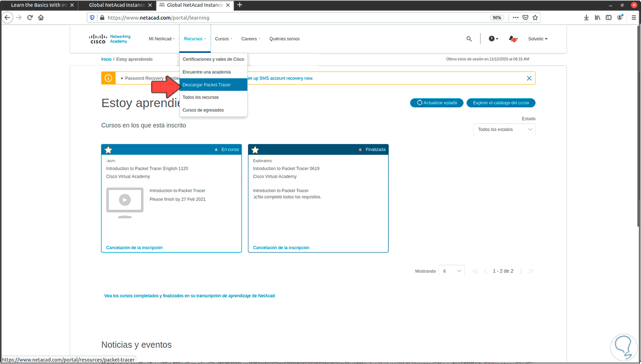Toggle the Firefox sidebar icon
The image size is (641, 364).
coord(609,18)
